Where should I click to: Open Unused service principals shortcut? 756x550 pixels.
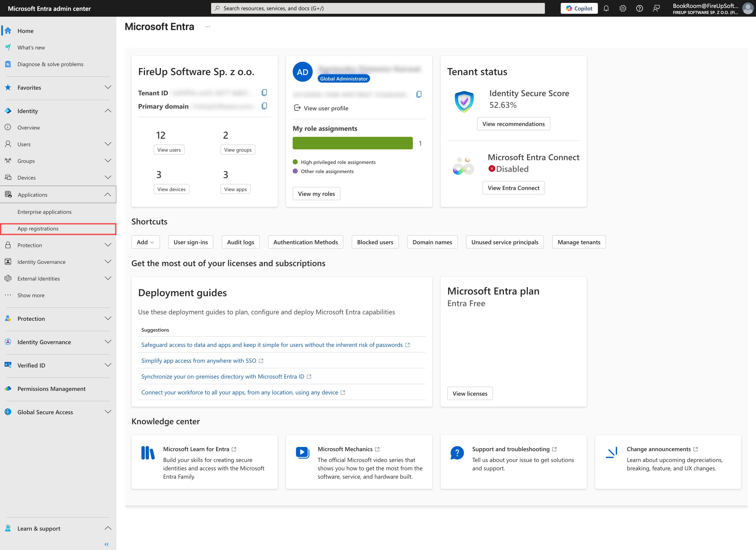click(x=505, y=242)
